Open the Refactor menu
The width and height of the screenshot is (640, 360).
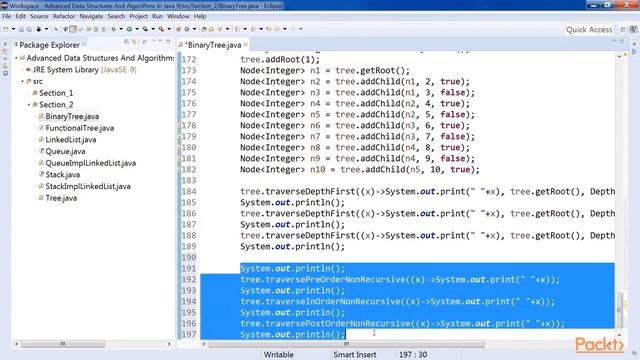click(64, 16)
